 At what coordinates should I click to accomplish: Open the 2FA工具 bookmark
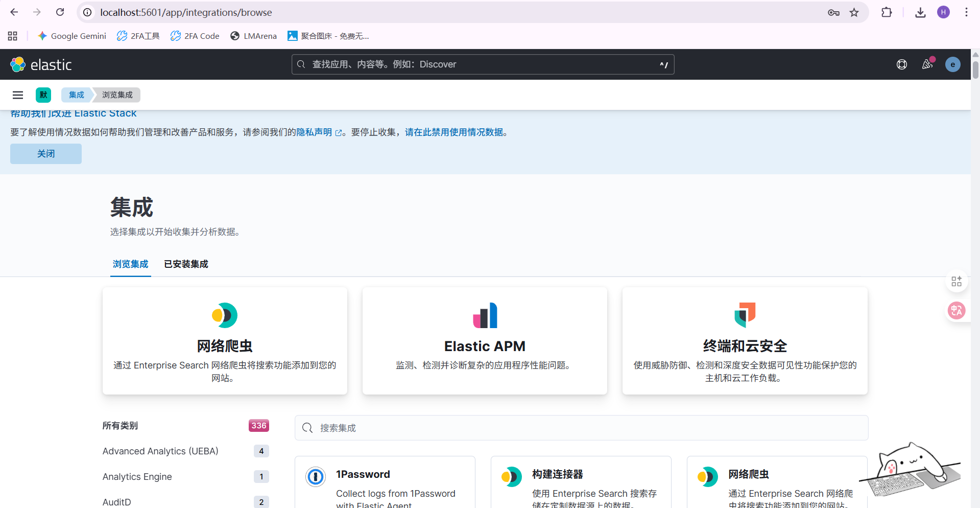click(138, 36)
